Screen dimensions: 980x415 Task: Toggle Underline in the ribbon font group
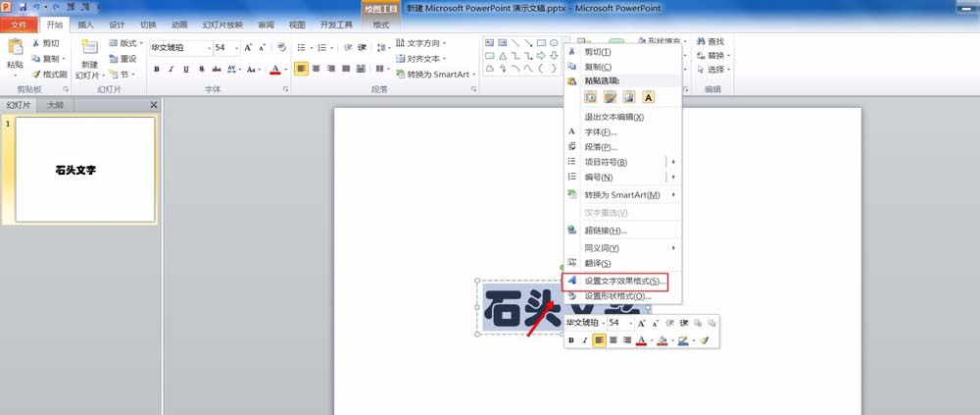pos(186,69)
